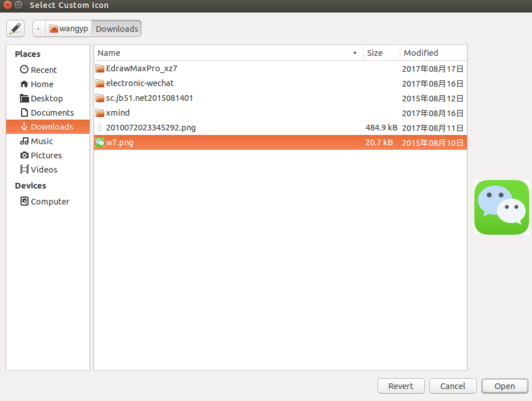Select the xmind folder icon
This screenshot has height=401, width=532.
(x=100, y=113)
